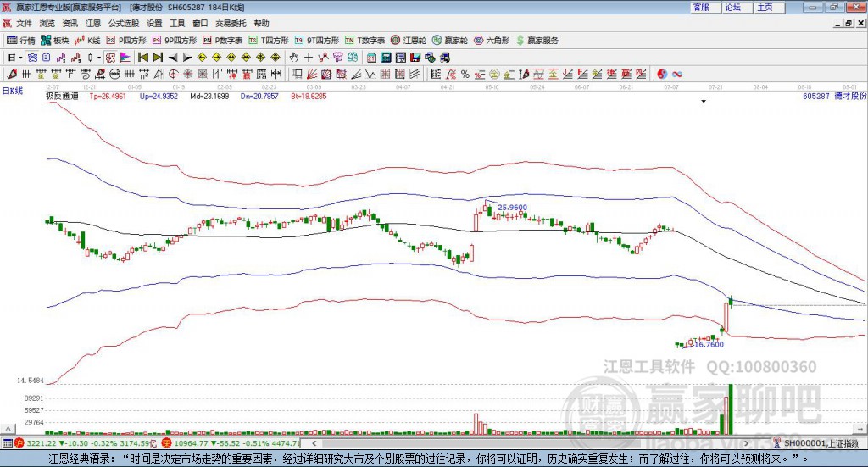868x467 pixels.
Task: Open the P数字表 table
Action: pos(223,41)
